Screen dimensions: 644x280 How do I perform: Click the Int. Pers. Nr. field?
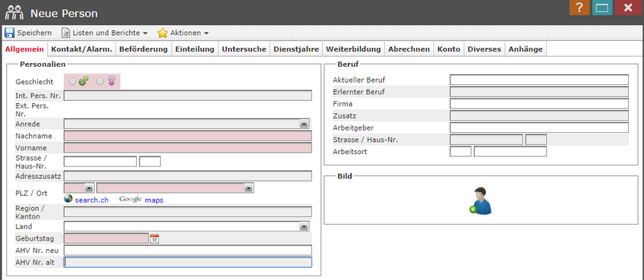tap(188, 96)
